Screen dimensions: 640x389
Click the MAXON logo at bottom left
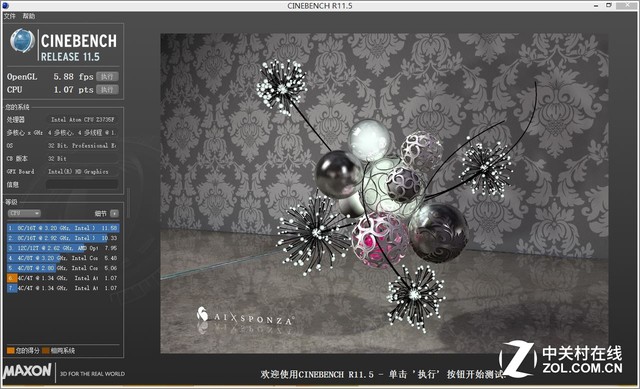(x=27, y=371)
